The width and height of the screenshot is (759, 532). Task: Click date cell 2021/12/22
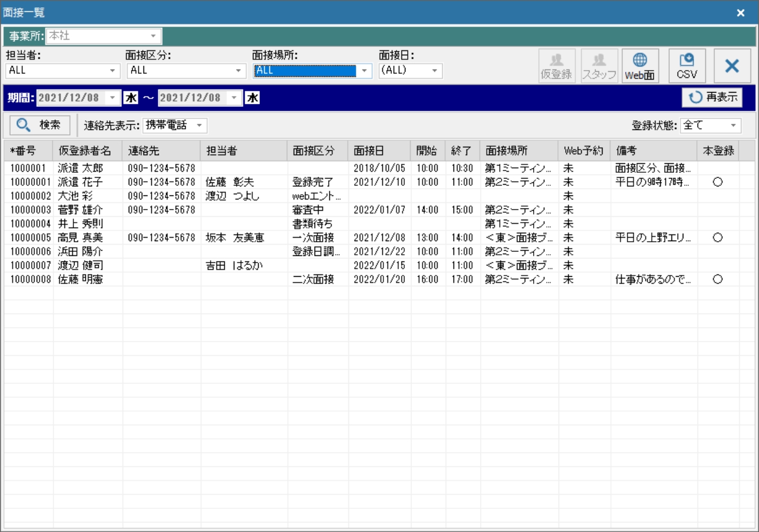pyautogui.click(x=380, y=251)
